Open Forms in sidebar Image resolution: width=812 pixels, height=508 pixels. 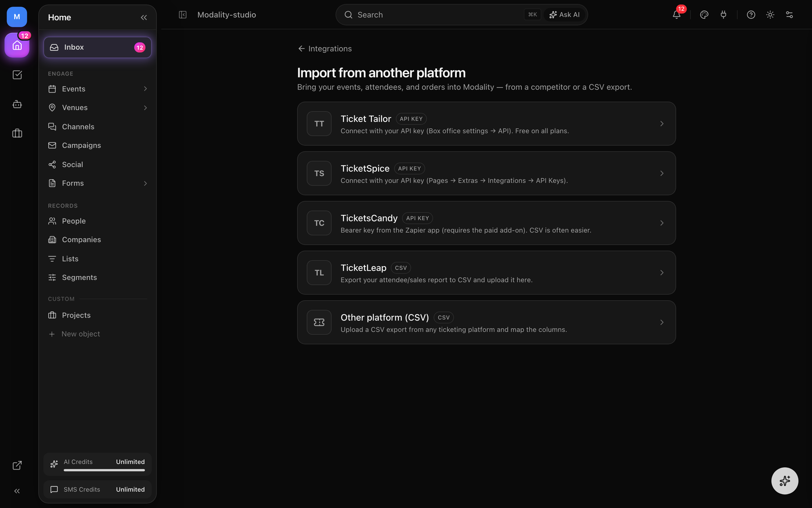click(x=97, y=183)
